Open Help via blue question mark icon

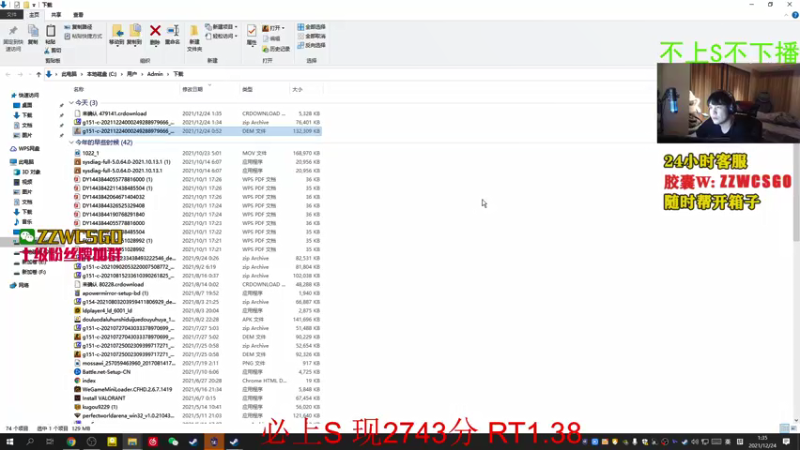(x=795, y=15)
